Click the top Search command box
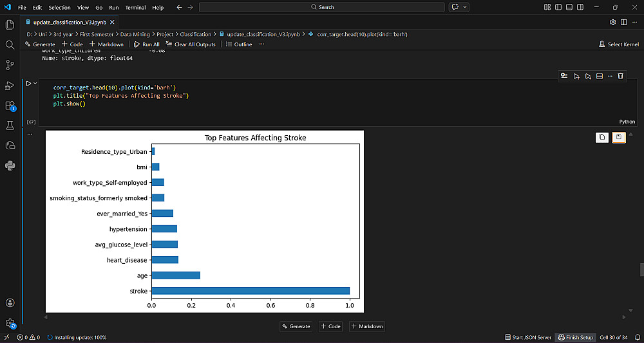Viewport: 644px width, 343px height. pyautogui.click(x=322, y=7)
